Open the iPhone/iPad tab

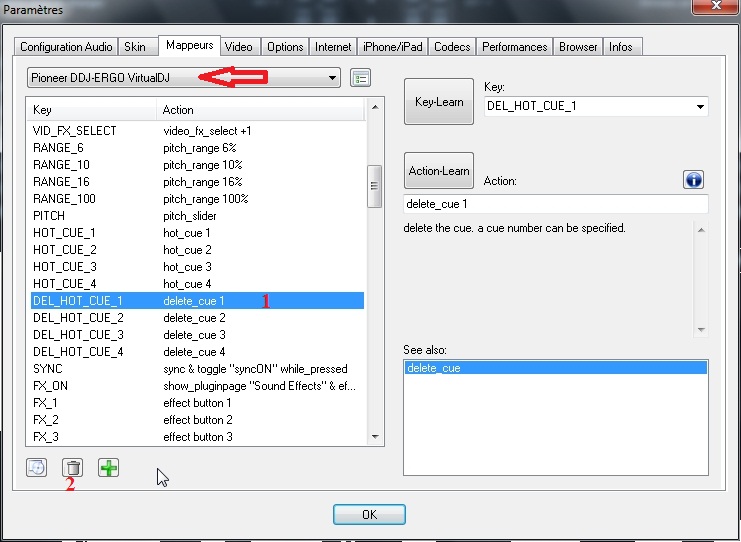[x=393, y=47]
